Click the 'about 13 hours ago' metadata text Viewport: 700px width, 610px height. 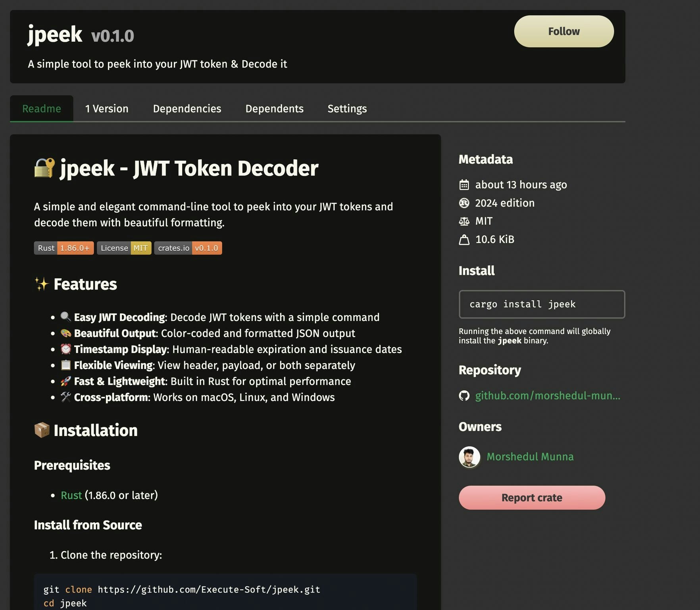coord(521,185)
